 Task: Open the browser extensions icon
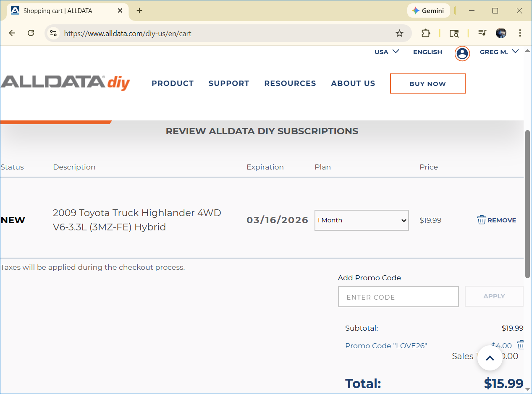pos(426,33)
